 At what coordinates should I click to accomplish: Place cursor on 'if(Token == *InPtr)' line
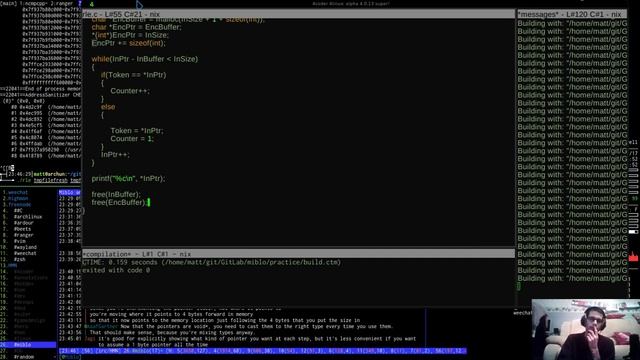tap(133, 75)
